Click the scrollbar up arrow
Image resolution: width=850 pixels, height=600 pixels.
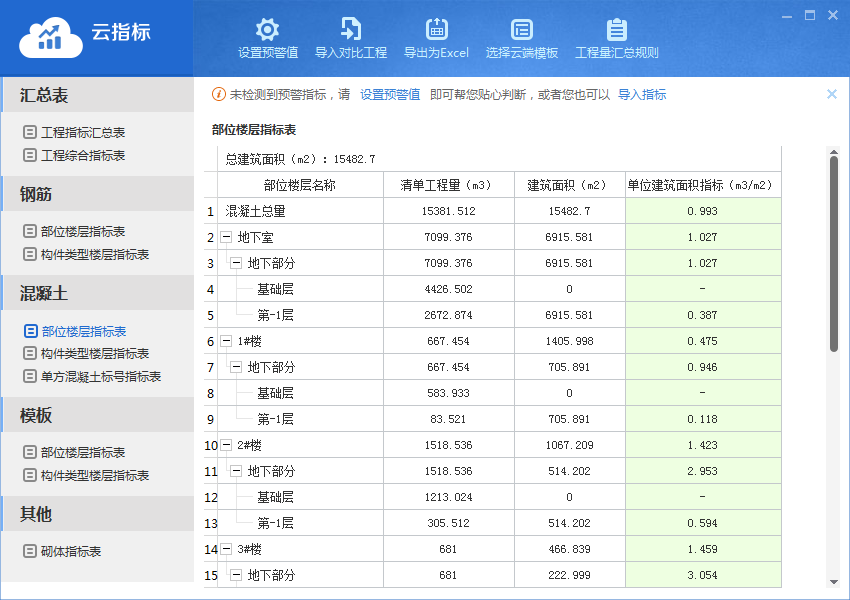834,151
